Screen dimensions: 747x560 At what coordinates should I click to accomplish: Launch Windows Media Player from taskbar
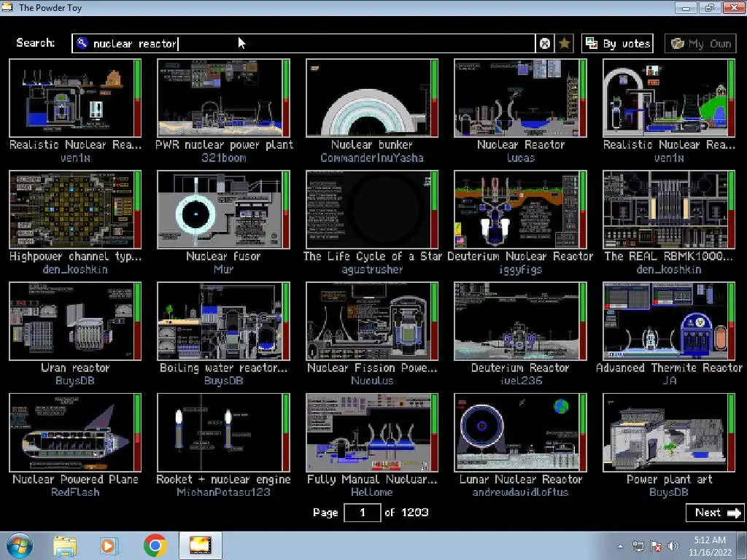tap(109, 546)
